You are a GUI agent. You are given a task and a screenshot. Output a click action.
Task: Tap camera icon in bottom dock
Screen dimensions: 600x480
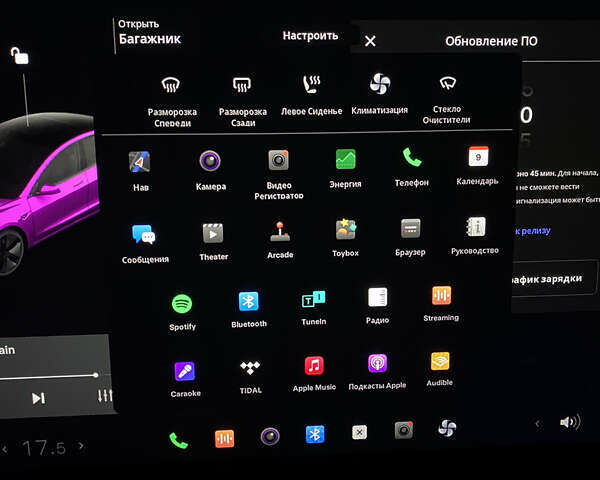(x=270, y=436)
